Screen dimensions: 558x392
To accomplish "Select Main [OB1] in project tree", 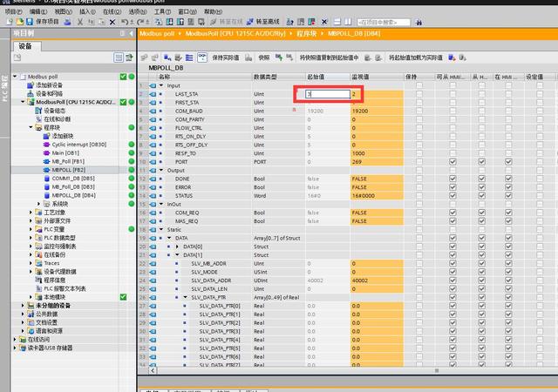I will tap(65, 153).
